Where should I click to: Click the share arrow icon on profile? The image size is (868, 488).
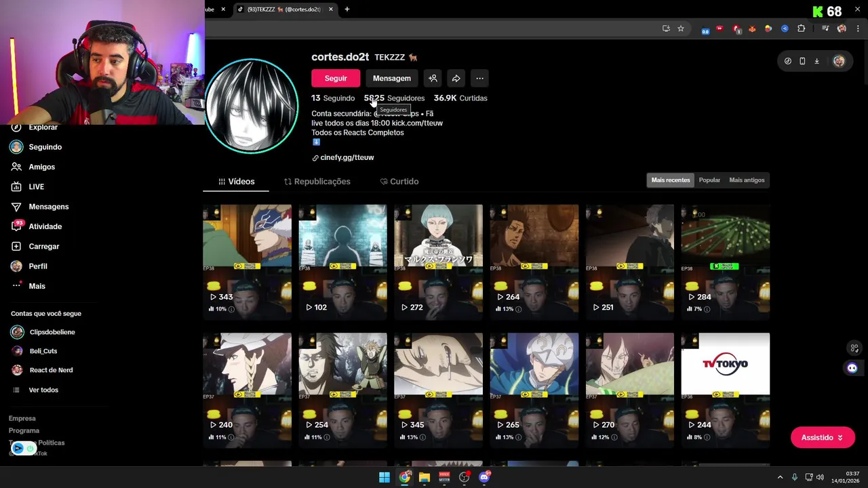point(456,79)
